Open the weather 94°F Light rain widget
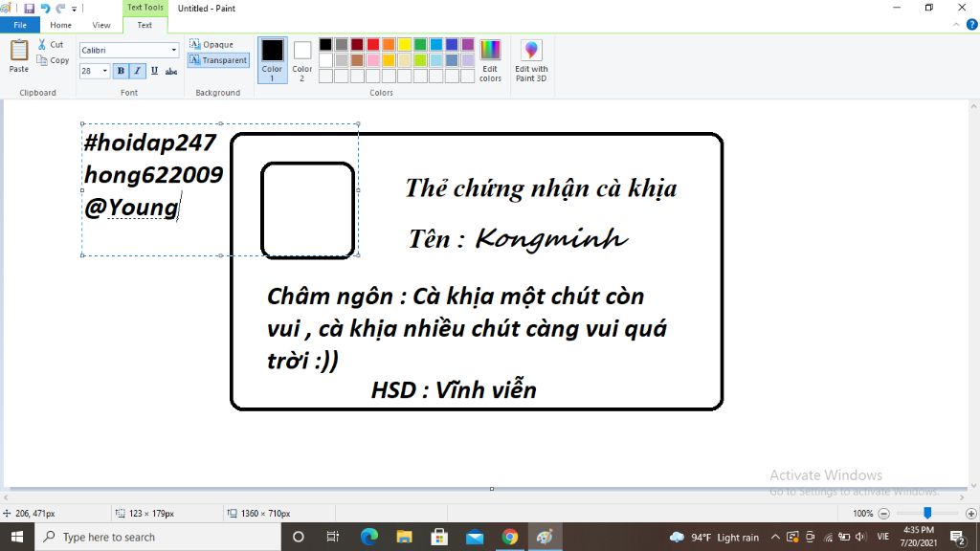The image size is (980, 551). [714, 538]
